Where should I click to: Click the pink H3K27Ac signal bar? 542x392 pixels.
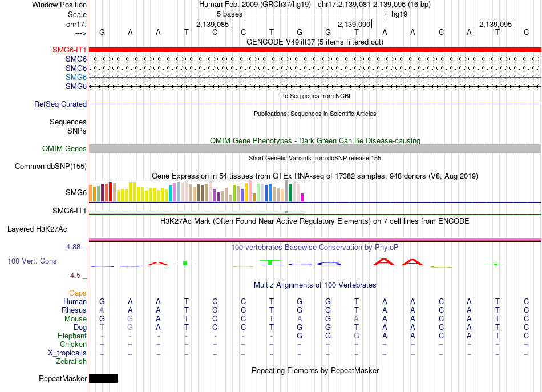315,239
